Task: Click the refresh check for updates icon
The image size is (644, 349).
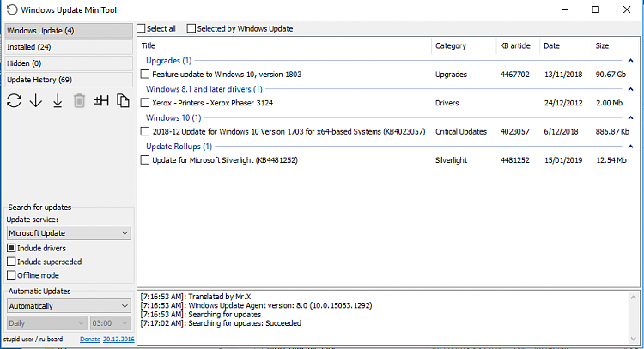Action: coord(14,100)
